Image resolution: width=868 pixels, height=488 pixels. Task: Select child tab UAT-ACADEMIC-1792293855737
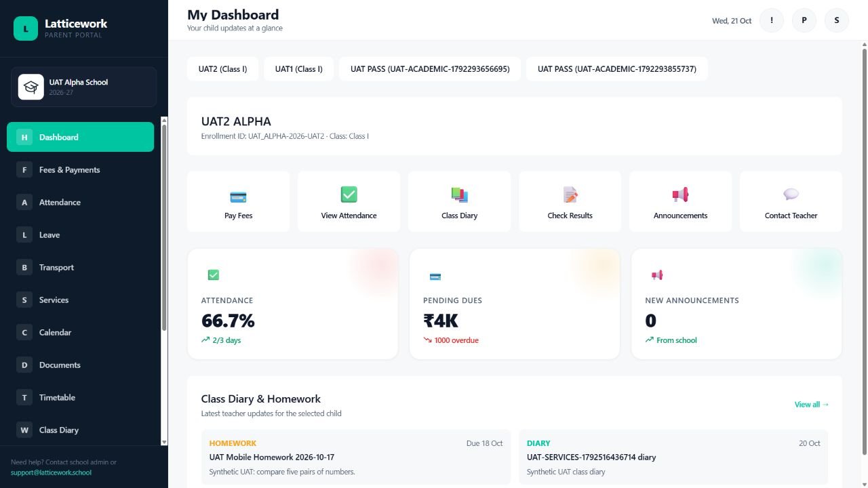(617, 69)
